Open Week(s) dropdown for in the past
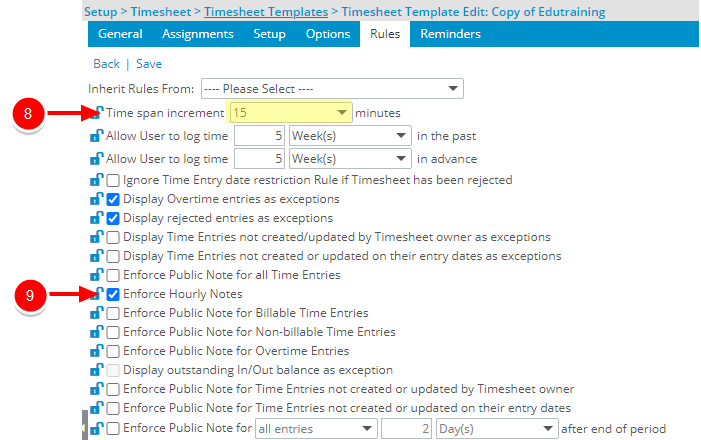Viewport: 701px width, 440px height. coord(350,135)
